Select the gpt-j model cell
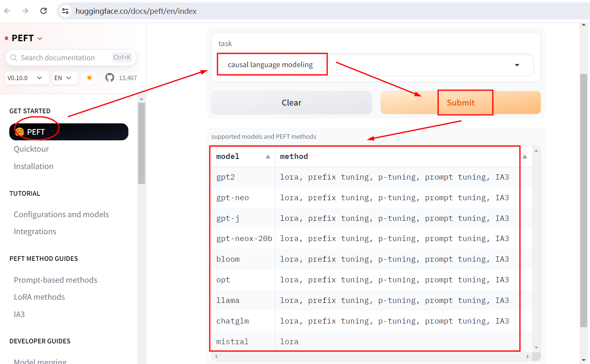Image resolution: width=590 pixels, height=364 pixels. point(243,218)
